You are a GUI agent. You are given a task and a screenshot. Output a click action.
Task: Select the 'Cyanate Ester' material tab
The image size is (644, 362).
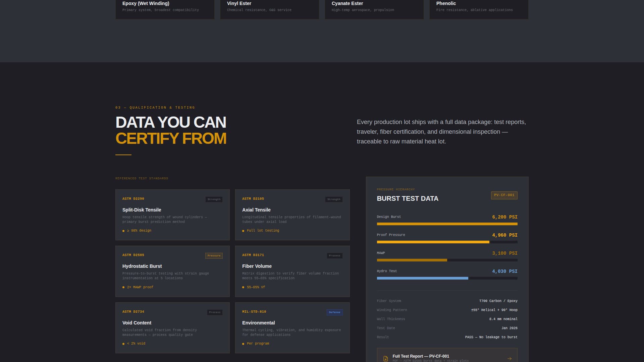(x=374, y=7)
